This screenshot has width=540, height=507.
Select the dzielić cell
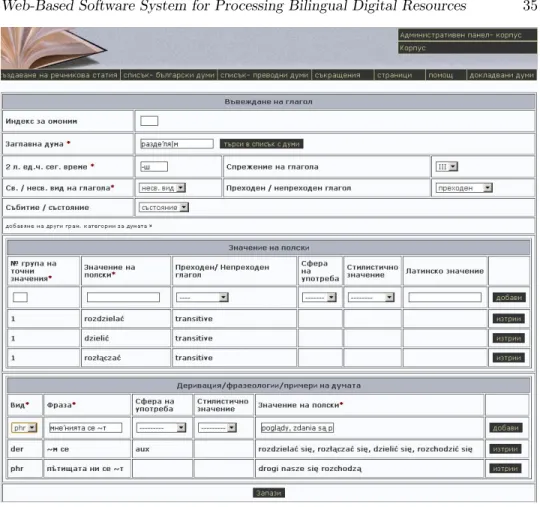(126, 339)
